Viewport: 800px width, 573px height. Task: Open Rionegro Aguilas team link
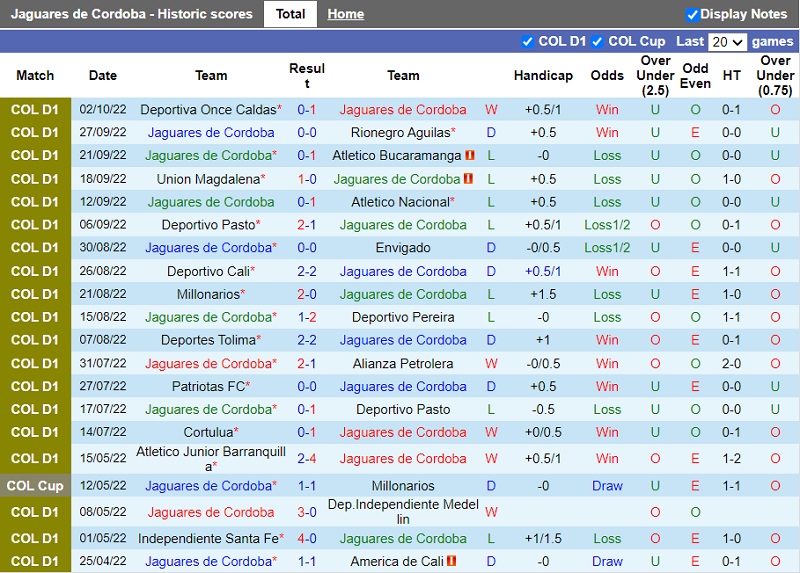pos(403,133)
